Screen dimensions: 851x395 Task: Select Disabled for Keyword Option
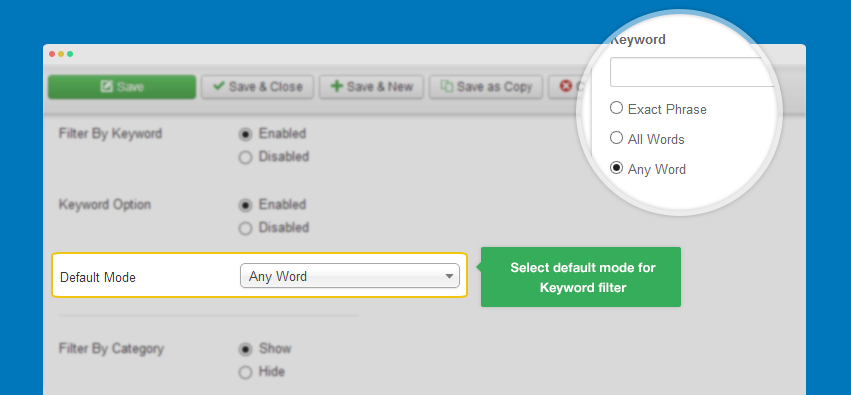click(x=245, y=228)
